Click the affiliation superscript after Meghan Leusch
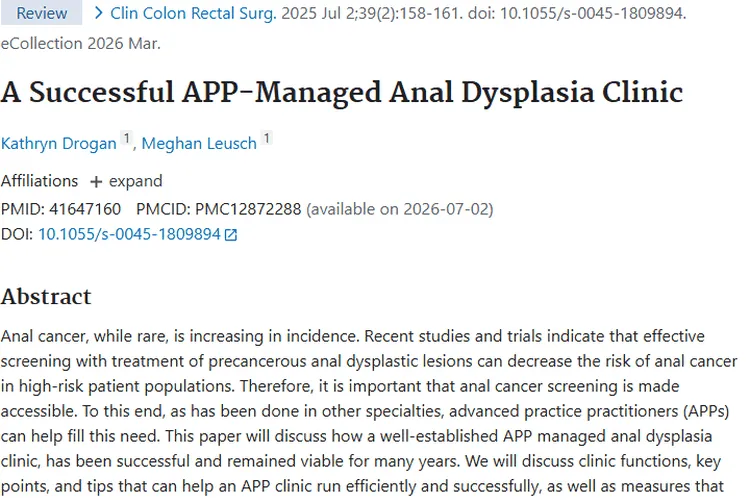 click(267, 139)
